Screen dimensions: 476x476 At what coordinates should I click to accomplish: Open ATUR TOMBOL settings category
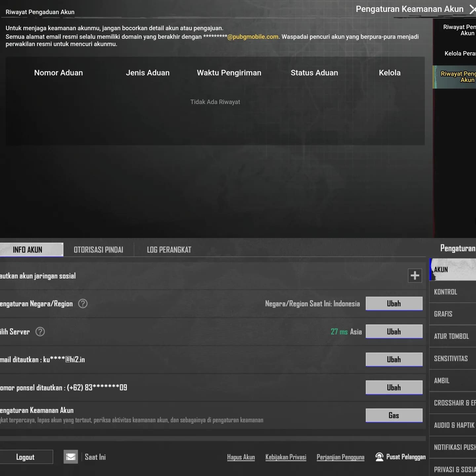[453, 336]
